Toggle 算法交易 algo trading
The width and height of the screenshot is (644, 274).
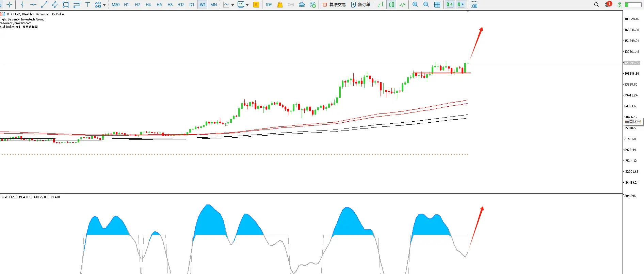click(x=334, y=5)
